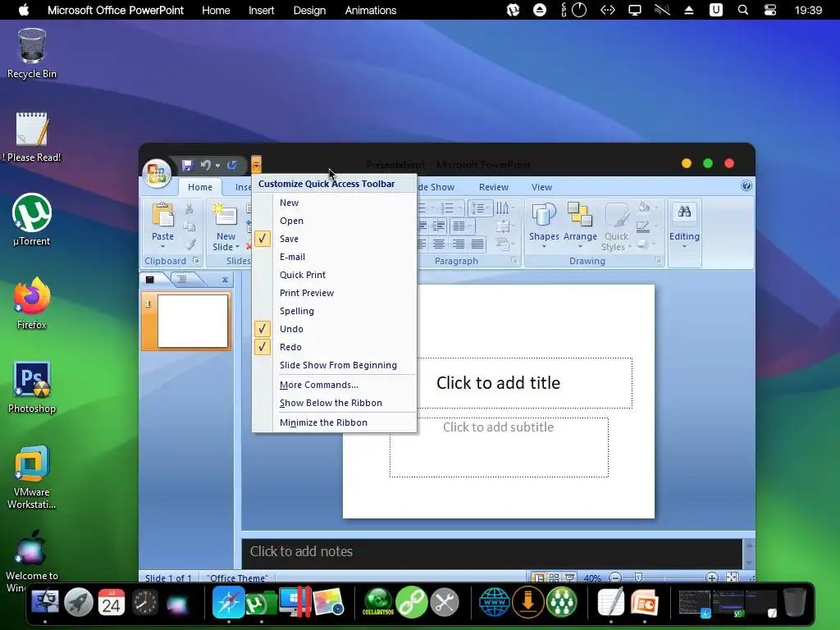The image size is (840, 630).
Task: Click the Safari compass icon in dock
Action: [229, 602]
